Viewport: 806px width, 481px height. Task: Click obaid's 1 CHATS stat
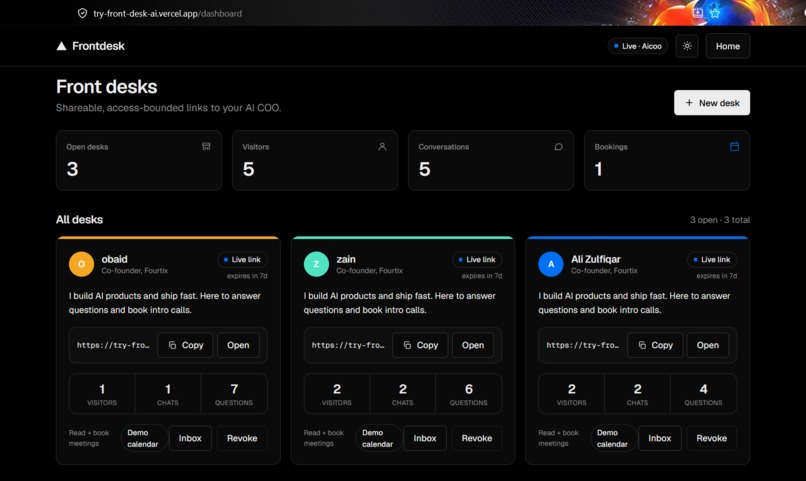(x=168, y=394)
